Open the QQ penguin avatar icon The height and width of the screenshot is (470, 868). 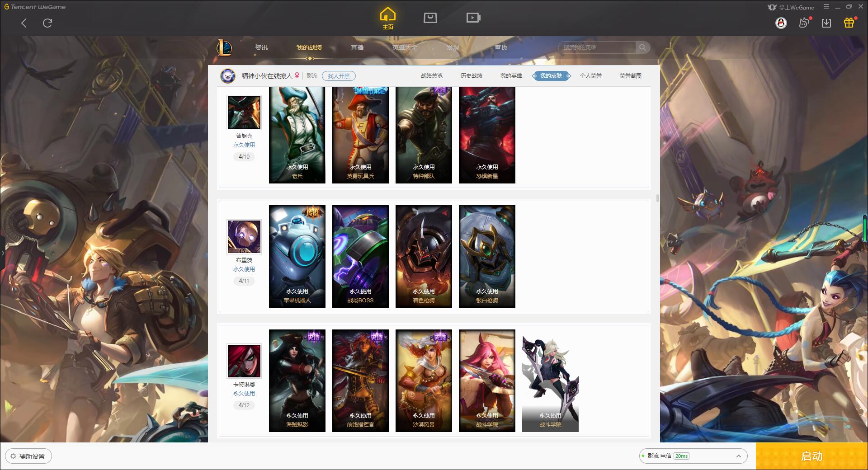[x=781, y=23]
